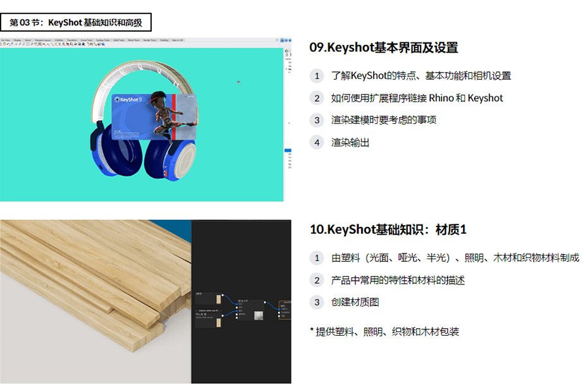Open the Render Tools tab
This screenshot has width=588, height=392.
tap(150, 40)
